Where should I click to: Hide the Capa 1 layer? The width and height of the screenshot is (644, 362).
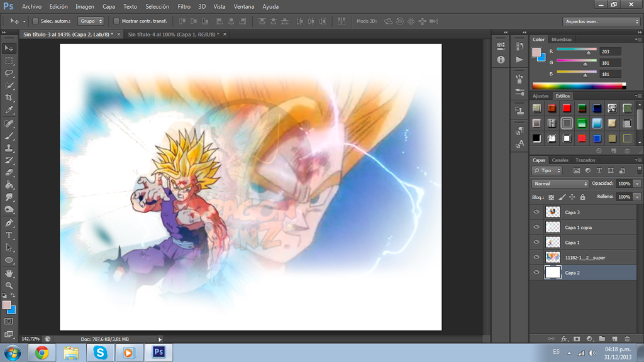pos(536,242)
